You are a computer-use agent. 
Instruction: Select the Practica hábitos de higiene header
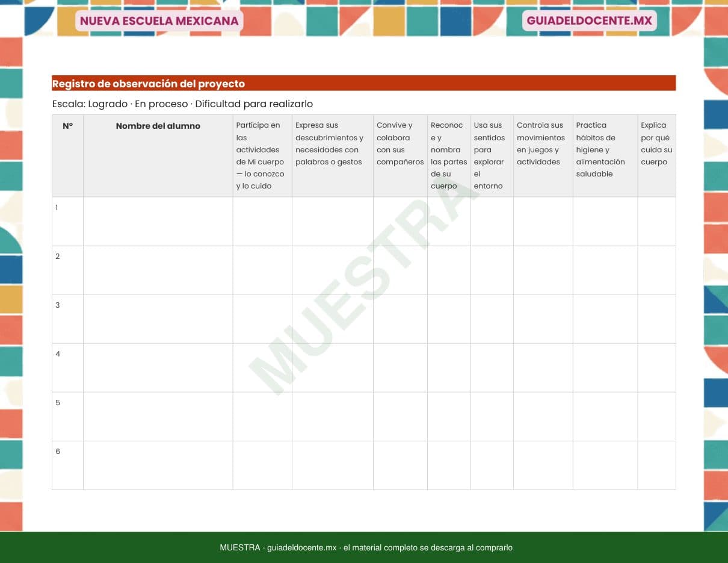(x=605, y=155)
